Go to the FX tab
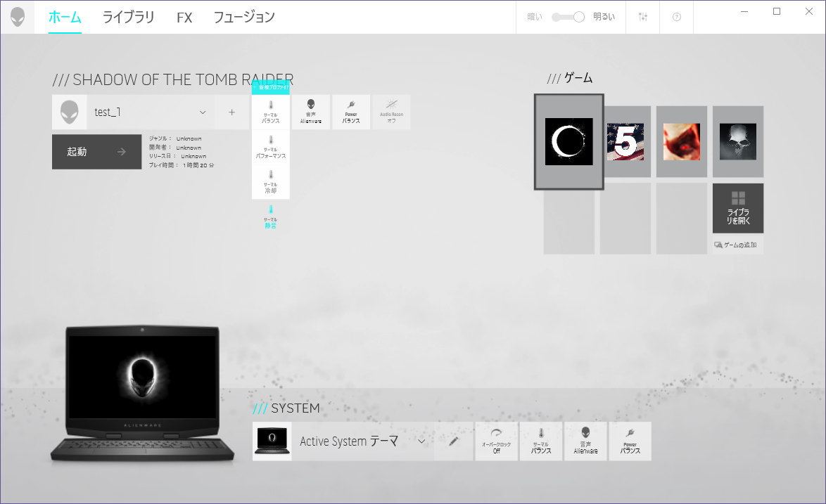 pyautogui.click(x=184, y=18)
